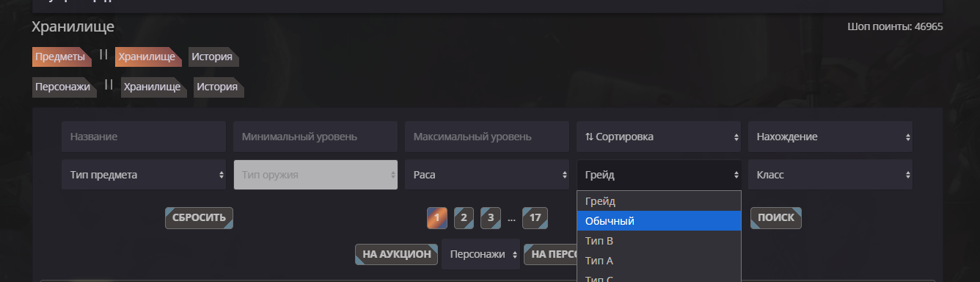
Task: Focus the Минимальный уровень field
Action: [315, 137]
